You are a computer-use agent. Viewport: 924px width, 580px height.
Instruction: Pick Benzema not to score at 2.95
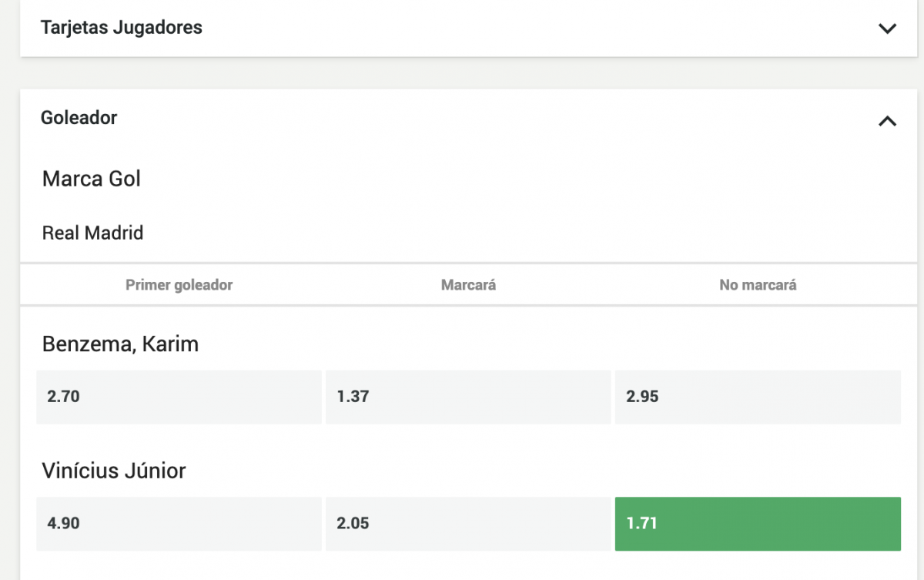tap(758, 397)
